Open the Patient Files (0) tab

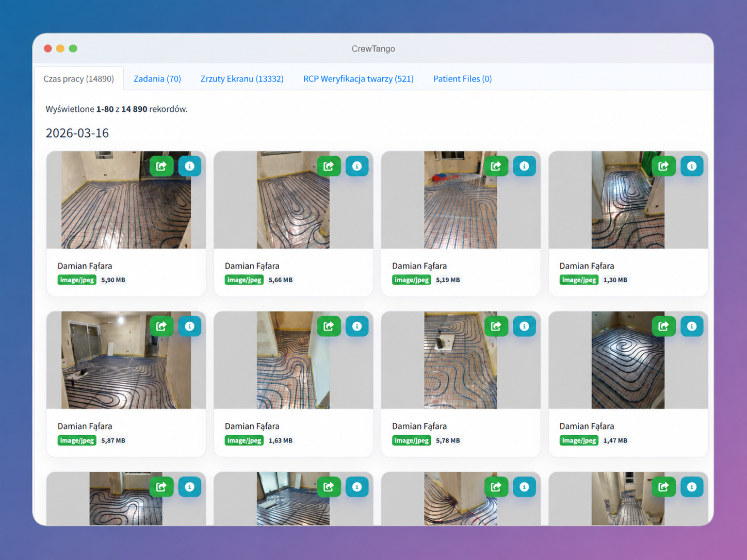[462, 79]
